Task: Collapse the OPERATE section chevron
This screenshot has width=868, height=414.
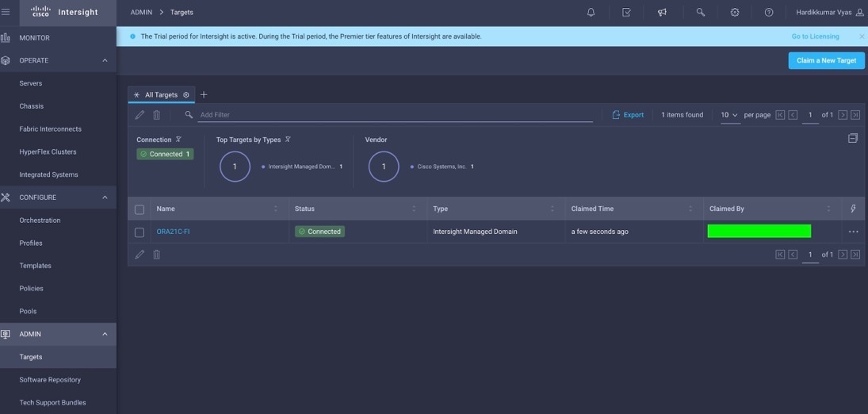Action: pos(105,60)
